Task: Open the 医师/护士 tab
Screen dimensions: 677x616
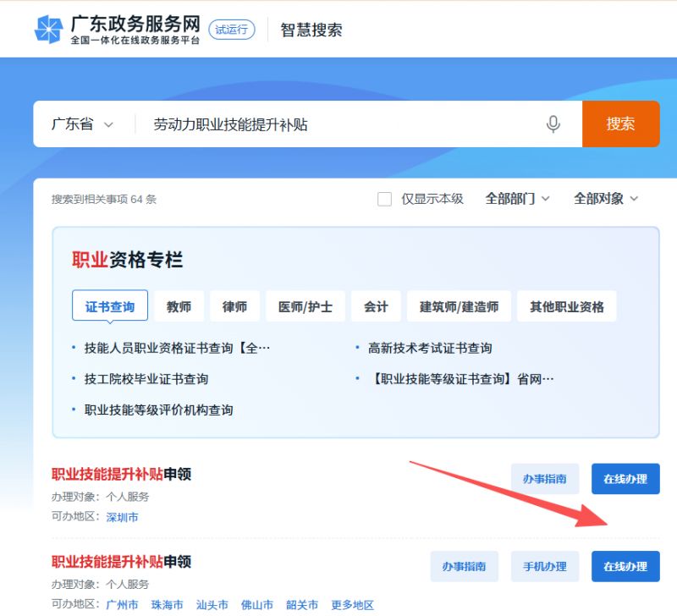Action: 305,306
